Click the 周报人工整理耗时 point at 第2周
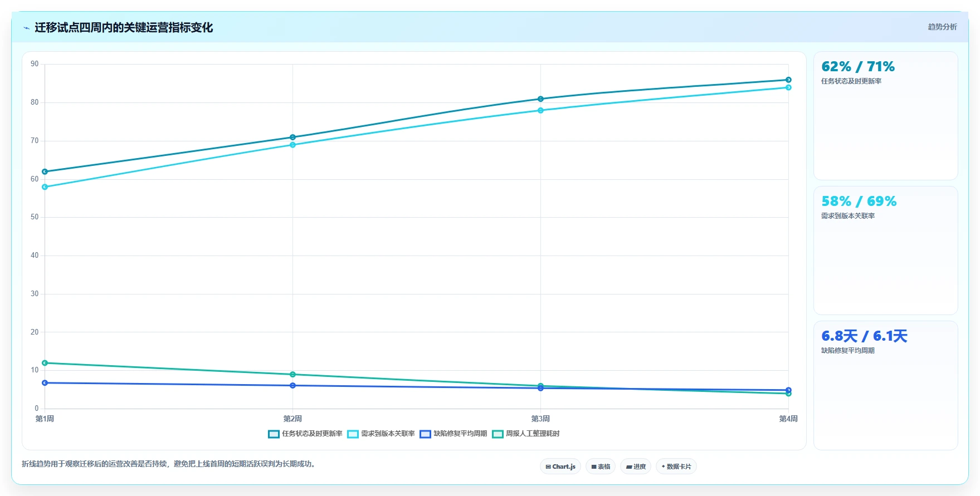The image size is (980, 496). [292, 374]
